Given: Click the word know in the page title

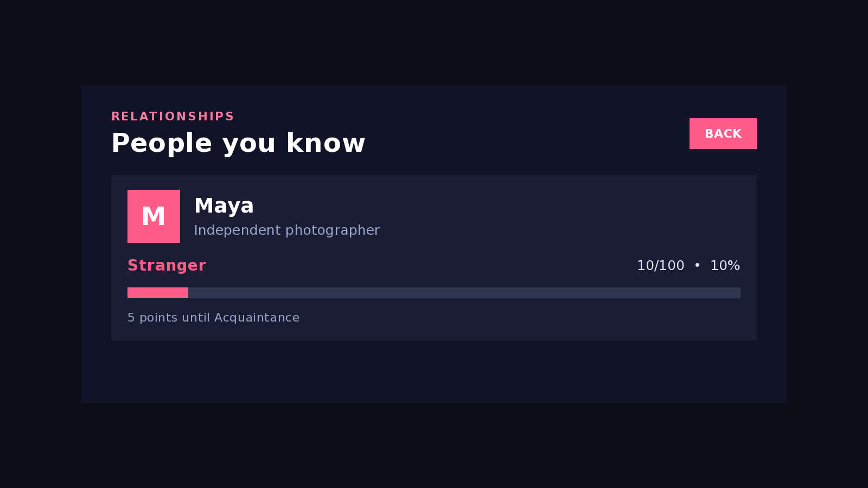Looking at the screenshot, I should click(x=325, y=143).
